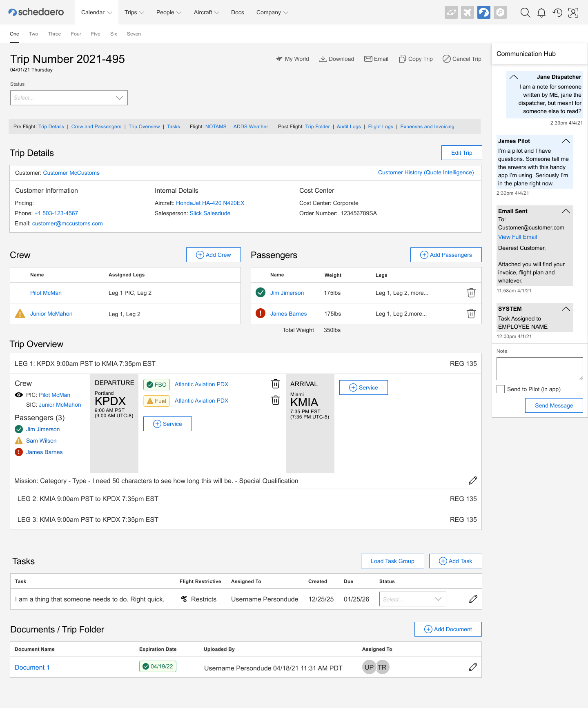Click in the Note text area
This screenshot has height=708, width=588.
[539, 369]
